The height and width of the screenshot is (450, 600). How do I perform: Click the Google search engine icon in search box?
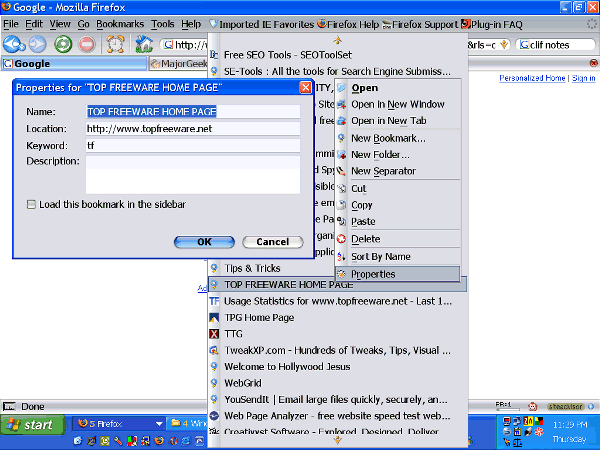point(524,45)
